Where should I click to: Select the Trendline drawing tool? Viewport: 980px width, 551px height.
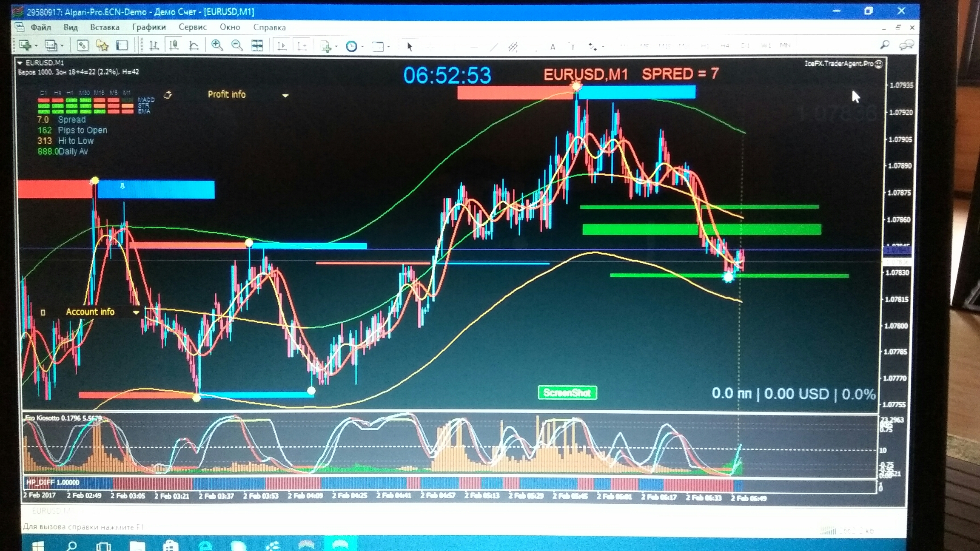[494, 47]
